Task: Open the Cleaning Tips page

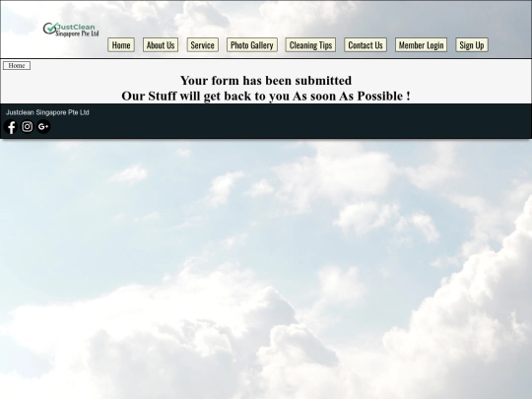Action: point(310,44)
